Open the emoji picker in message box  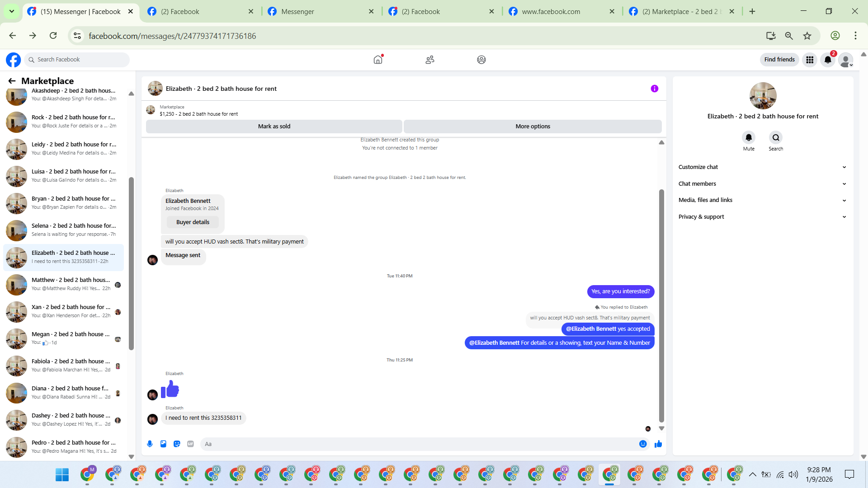[642, 444]
